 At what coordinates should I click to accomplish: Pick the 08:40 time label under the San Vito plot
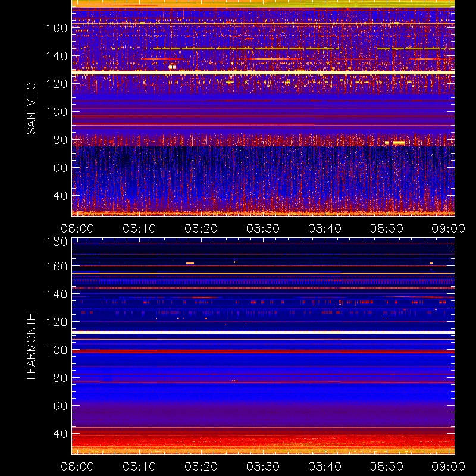[325, 228]
